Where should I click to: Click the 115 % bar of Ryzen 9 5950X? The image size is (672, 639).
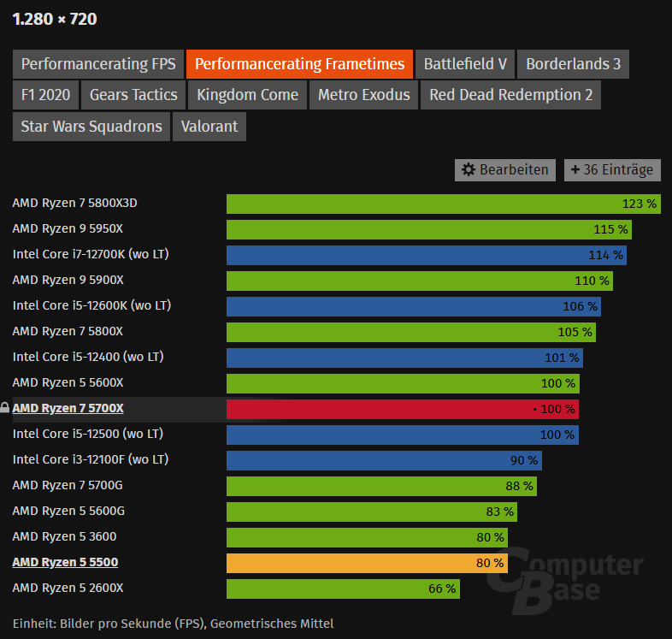click(x=429, y=229)
